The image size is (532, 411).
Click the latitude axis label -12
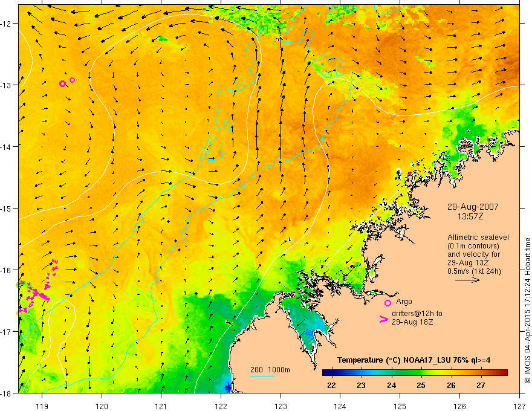[7, 24]
